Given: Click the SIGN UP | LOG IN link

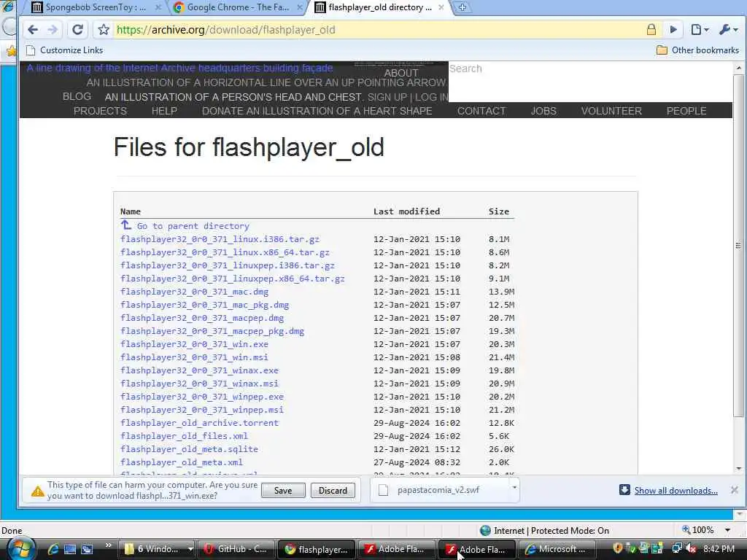Looking at the screenshot, I should click(x=408, y=97).
